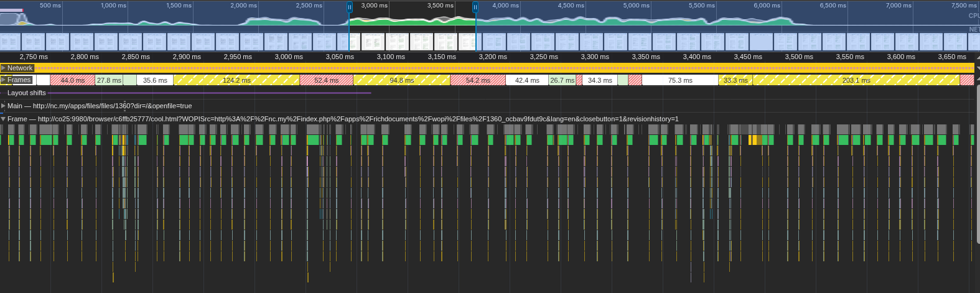Select the 35.6 ms white frame
The height and width of the screenshot is (293, 980).
155,80
